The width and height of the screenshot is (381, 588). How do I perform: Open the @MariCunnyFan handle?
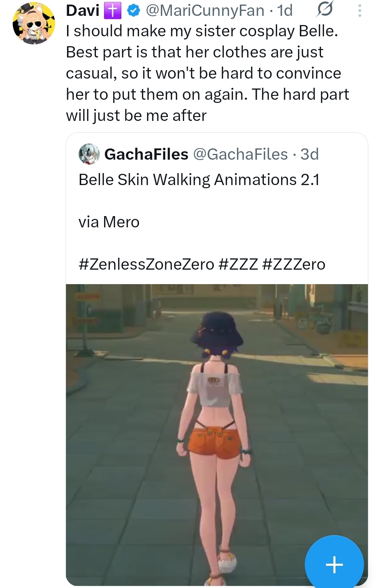(x=205, y=11)
